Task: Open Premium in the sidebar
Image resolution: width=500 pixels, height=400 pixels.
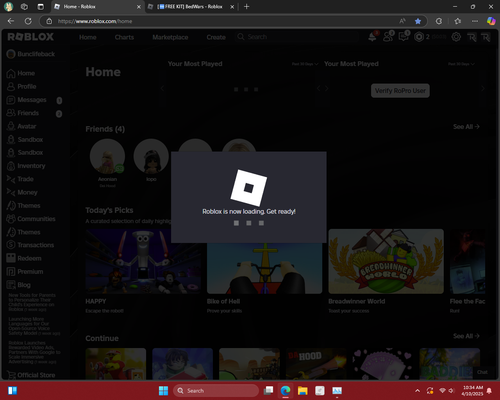Action: click(25, 272)
